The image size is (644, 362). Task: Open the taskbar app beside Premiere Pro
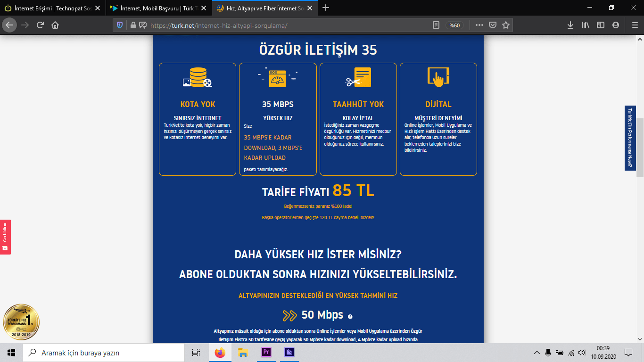pos(289,353)
